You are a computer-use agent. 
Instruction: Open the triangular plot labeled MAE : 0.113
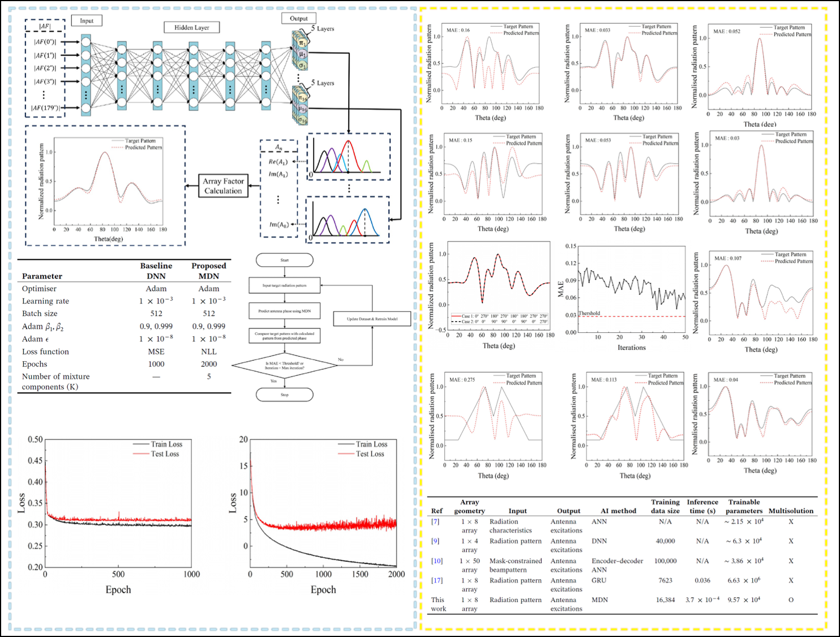coord(629,426)
